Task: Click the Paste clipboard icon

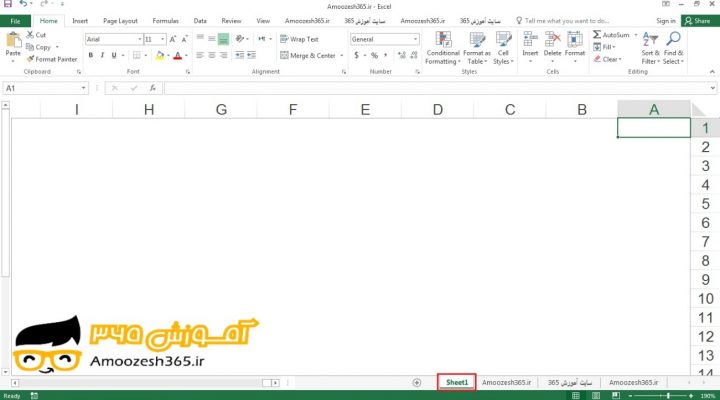Action: (13, 40)
